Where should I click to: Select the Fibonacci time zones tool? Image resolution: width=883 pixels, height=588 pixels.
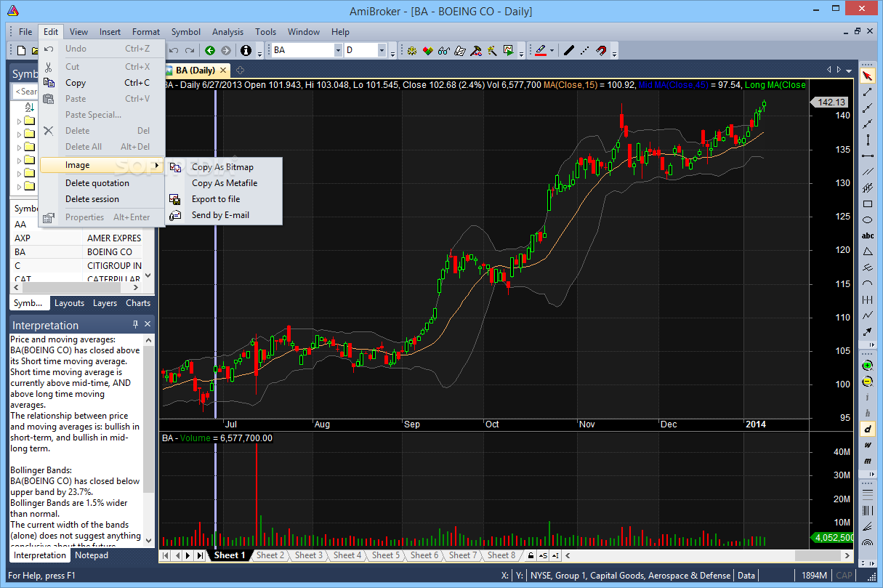point(868,510)
